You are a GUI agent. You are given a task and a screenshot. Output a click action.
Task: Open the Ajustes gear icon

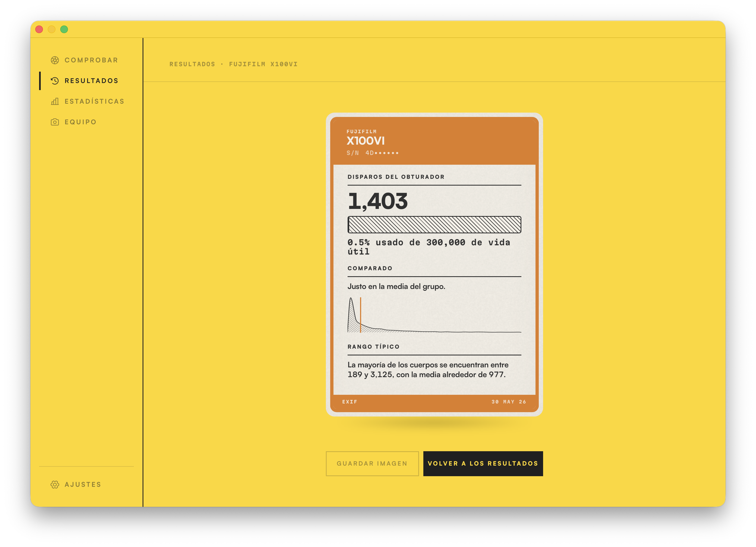(x=55, y=485)
